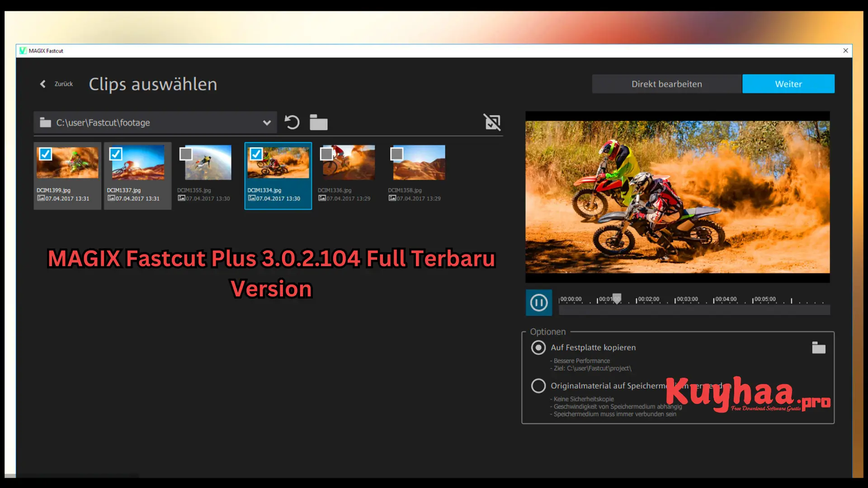This screenshot has height=488, width=868.
Task: Click the preview timeline playhead marker
Action: 617,299
